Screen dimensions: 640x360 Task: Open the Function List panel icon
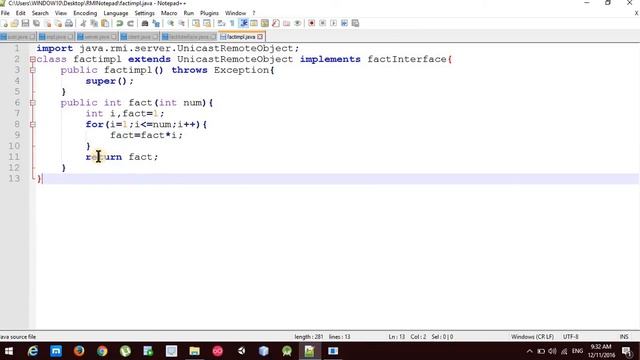pos(276,23)
